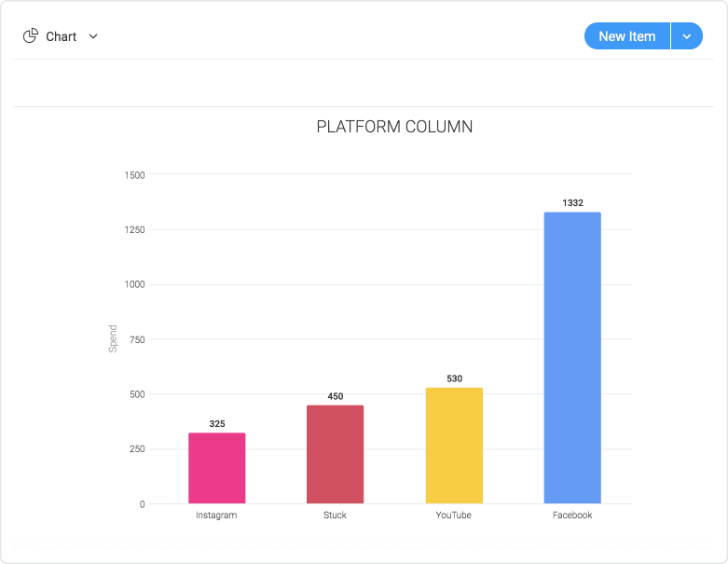Click the 450 value label
Image resolution: width=728 pixels, height=564 pixels.
click(x=336, y=396)
